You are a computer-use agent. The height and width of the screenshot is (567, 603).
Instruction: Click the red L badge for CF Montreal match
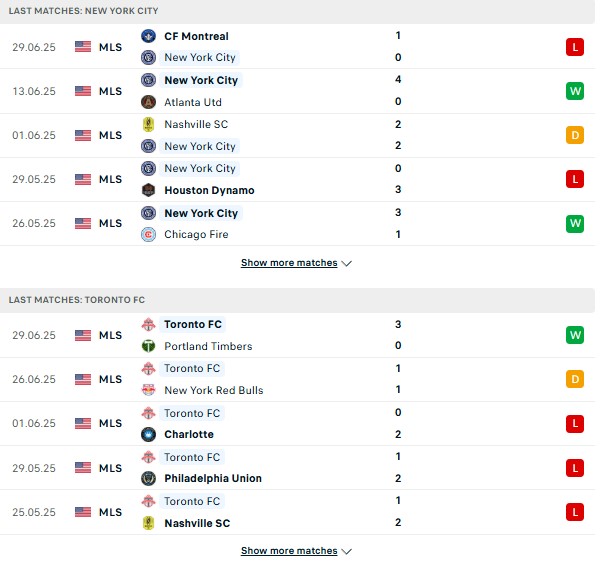coord(575,47)
